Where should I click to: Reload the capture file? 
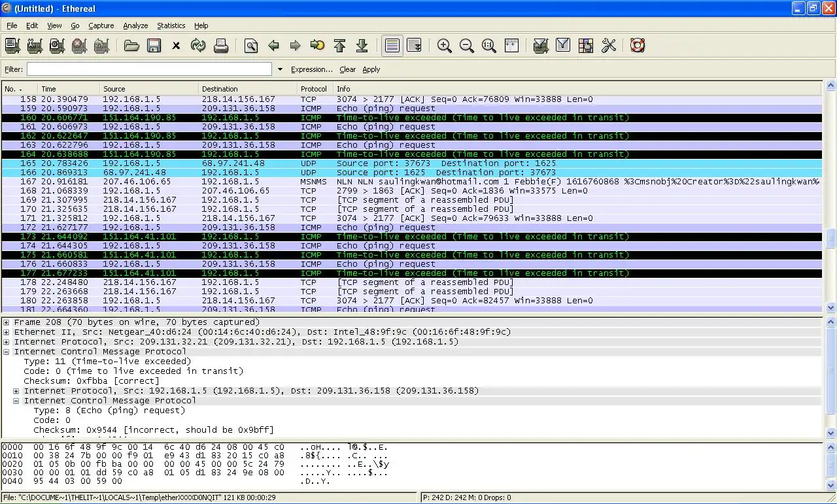198,46
